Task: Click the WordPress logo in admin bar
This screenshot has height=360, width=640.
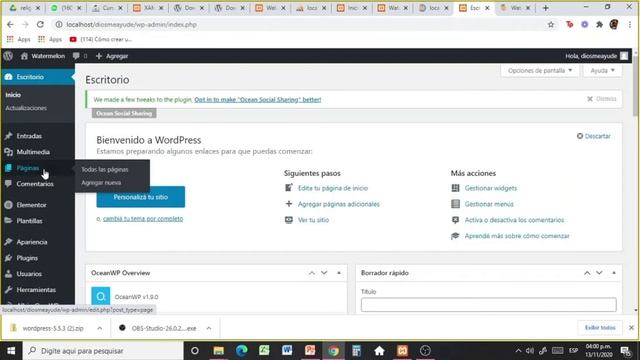Action: pyautogui.click(x=8, y=56)
